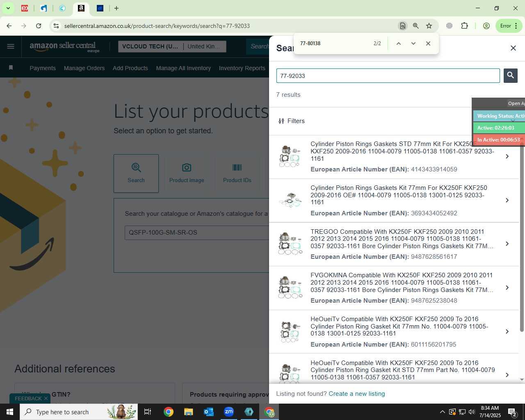Click the 77-92033 search input field

pyautogui.click(x=388, y=76)
